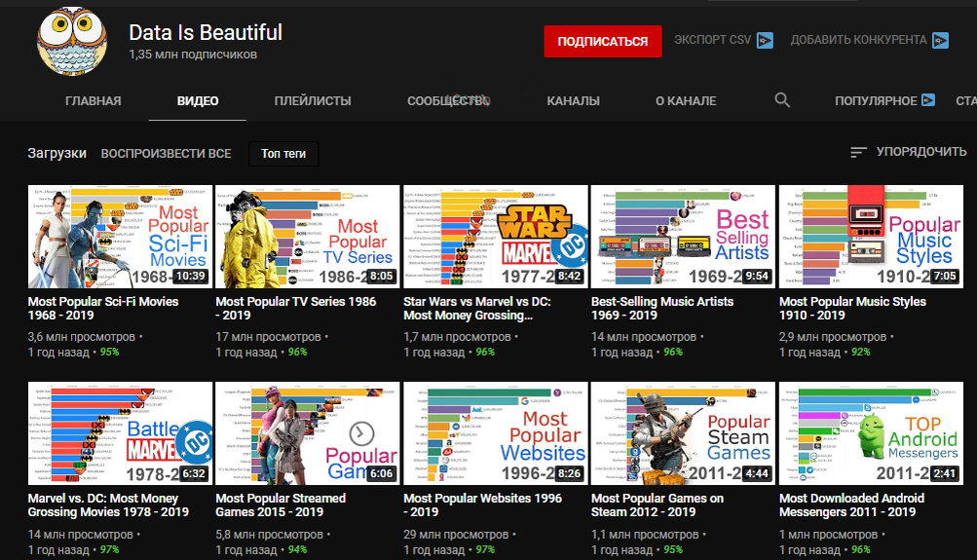Image resolution: width=977 pixels, height=560 pixels.
Task: Open the Упорядочить sort dropdown
Action: pyautogui.click(x=909, y=152)
